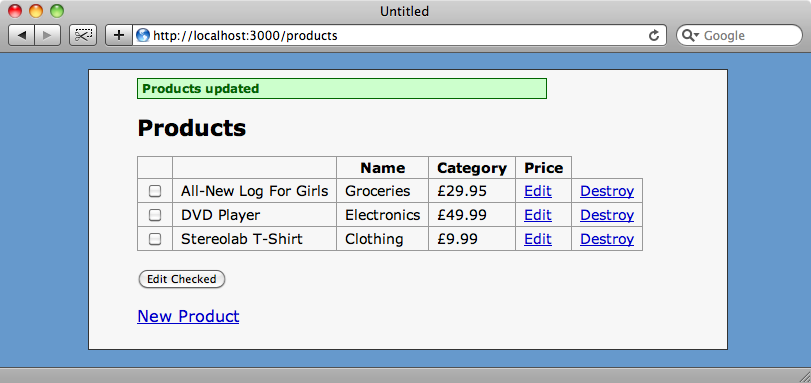Viewport: 811px width, 383px height.
Task: Check the All-New Log For Girls checkbox
Action: tap(155, 191)
